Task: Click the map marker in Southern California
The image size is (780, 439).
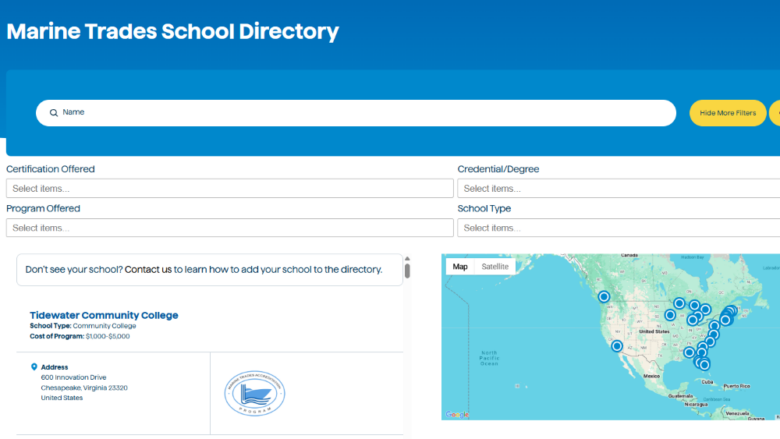Action: (616, 346)
